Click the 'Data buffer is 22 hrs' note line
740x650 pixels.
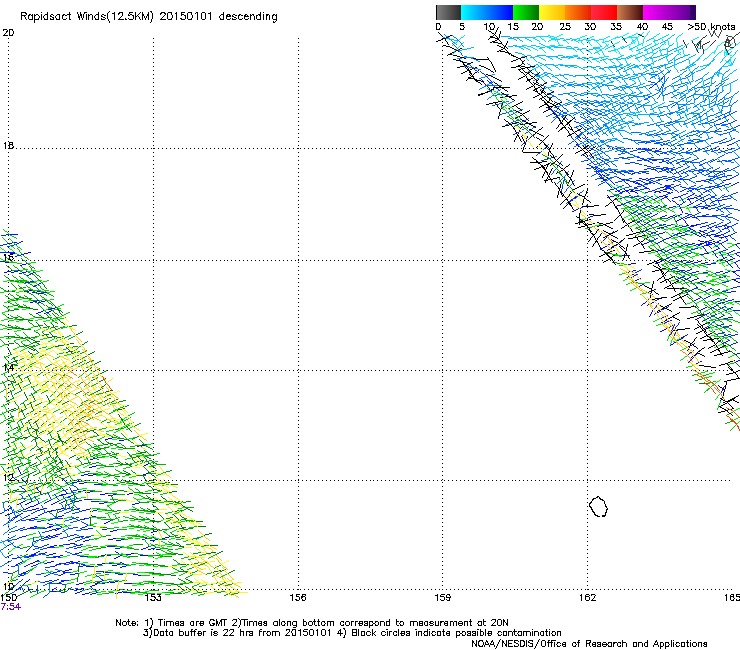tap(352, 633)
